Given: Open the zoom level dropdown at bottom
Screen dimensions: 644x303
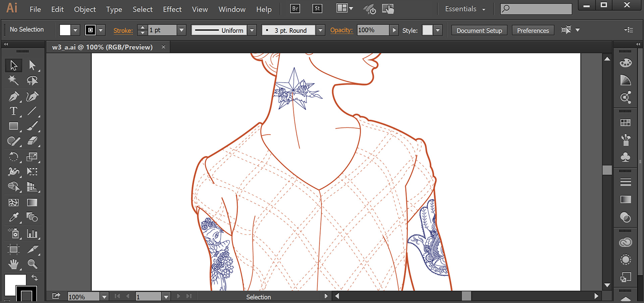Looking at the screenshot, I should pos(104,297).
